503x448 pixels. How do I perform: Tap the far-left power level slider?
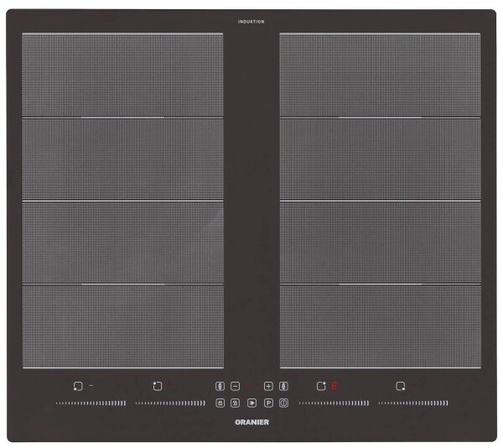(91, 403)
